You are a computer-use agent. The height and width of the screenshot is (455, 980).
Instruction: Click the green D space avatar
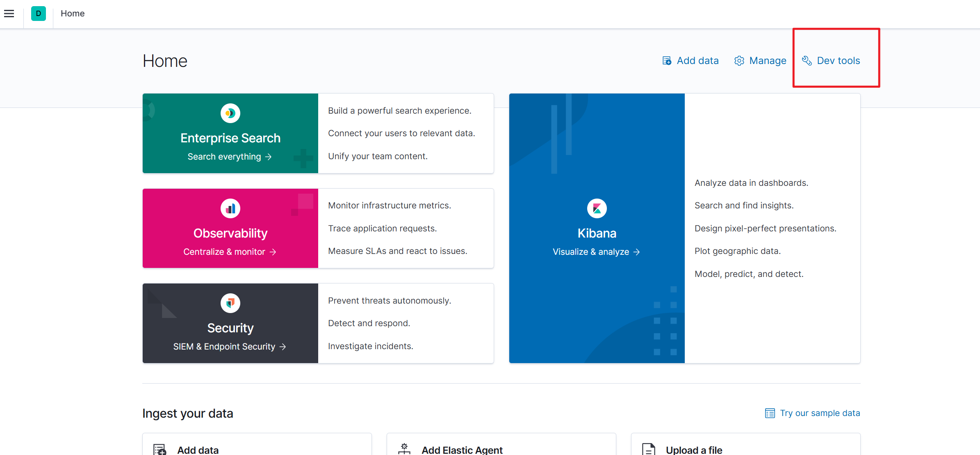39,14
